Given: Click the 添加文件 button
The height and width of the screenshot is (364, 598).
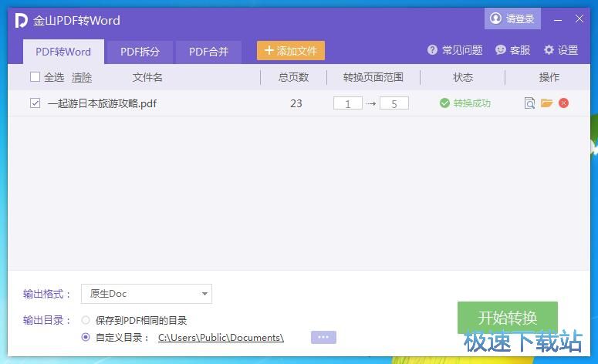Looking at the screenshot, I should click(x=290, y=51).
